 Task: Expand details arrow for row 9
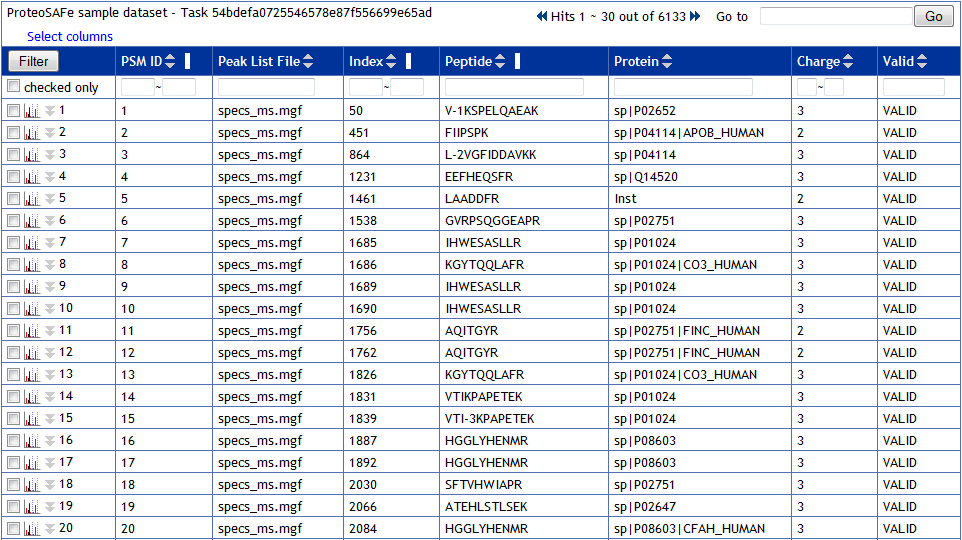tap(50, 287)
